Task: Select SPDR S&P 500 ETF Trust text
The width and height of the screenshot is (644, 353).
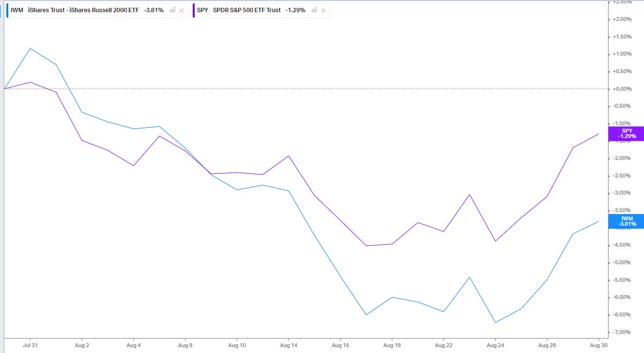Action: pyautogui.click(x=247, y=10)
